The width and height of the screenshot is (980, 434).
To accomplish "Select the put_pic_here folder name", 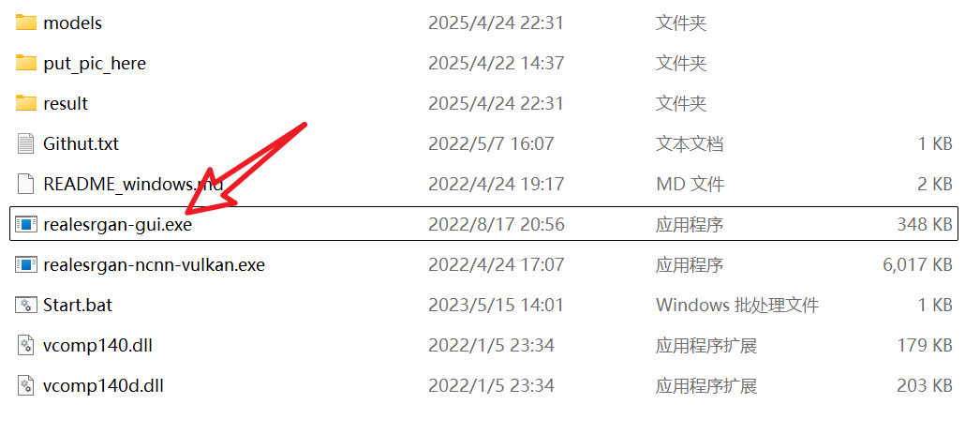I will (x=95, y=64).
